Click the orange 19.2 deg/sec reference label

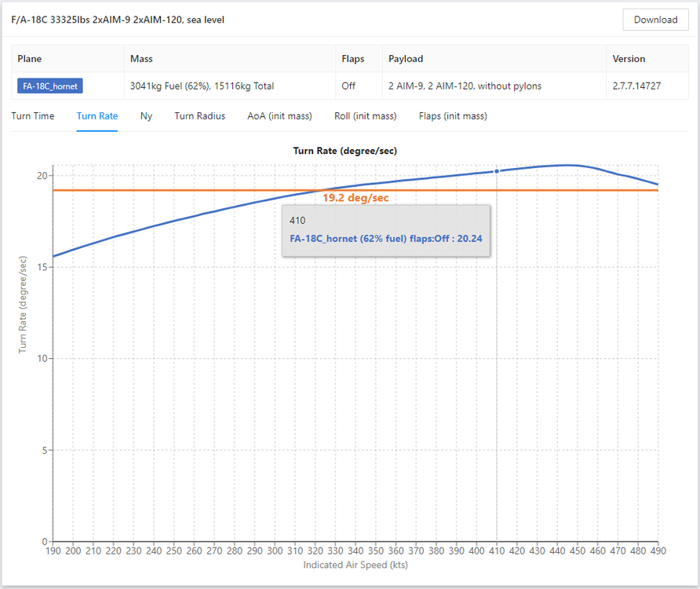pyautogui.click(x=355, y=198)
